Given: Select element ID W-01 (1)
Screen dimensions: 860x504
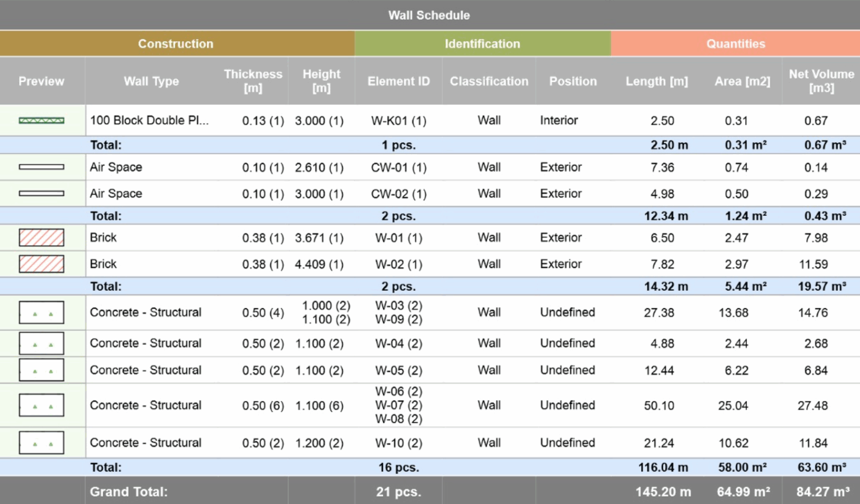Looking at the screenshot, I should 399,238.
